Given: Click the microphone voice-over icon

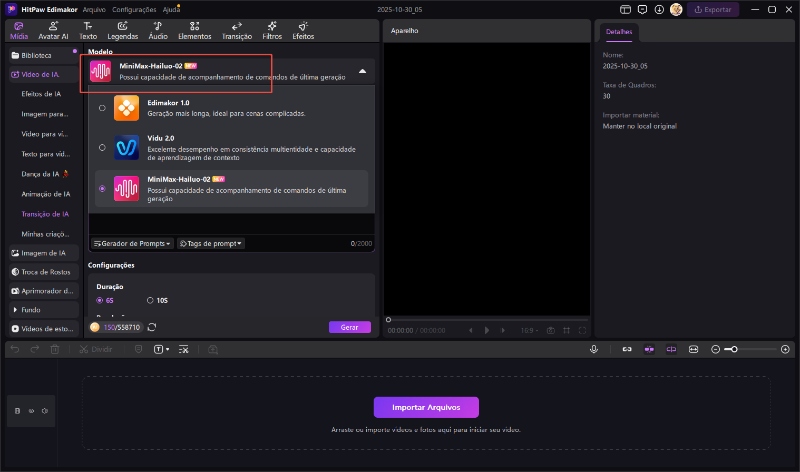Looking at the screenshot, I should pos(594,349).
